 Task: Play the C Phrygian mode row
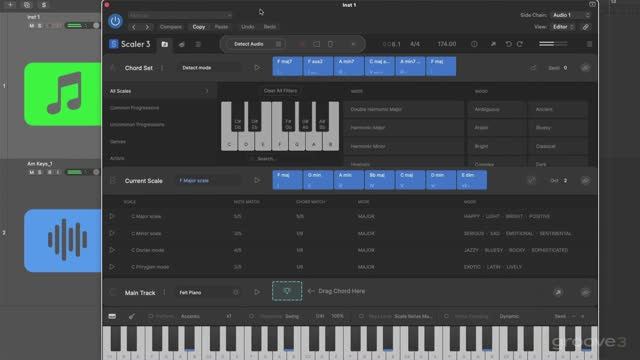tap(112, 267)
